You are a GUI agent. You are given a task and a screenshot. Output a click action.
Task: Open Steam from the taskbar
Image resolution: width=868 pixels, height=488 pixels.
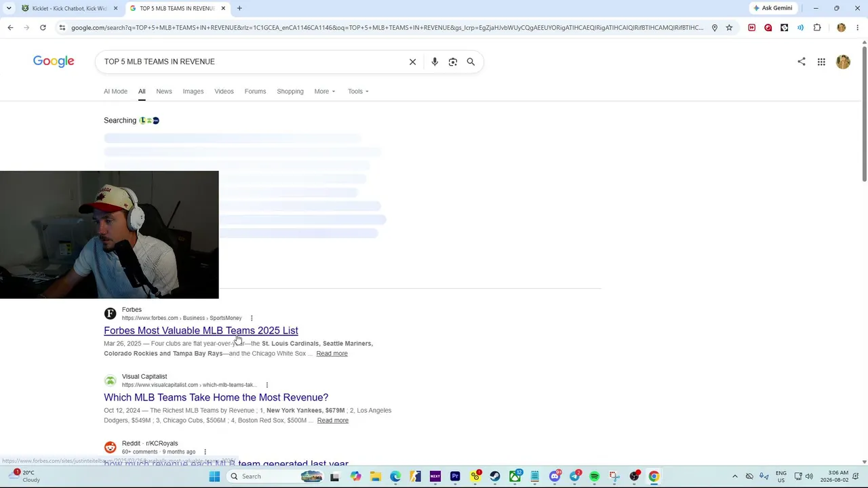495,476
